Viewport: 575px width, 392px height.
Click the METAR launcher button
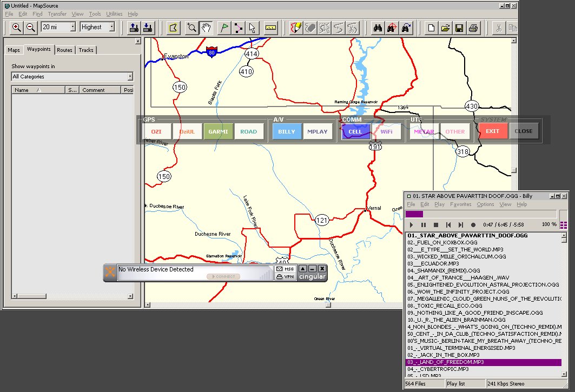(424, 131)
